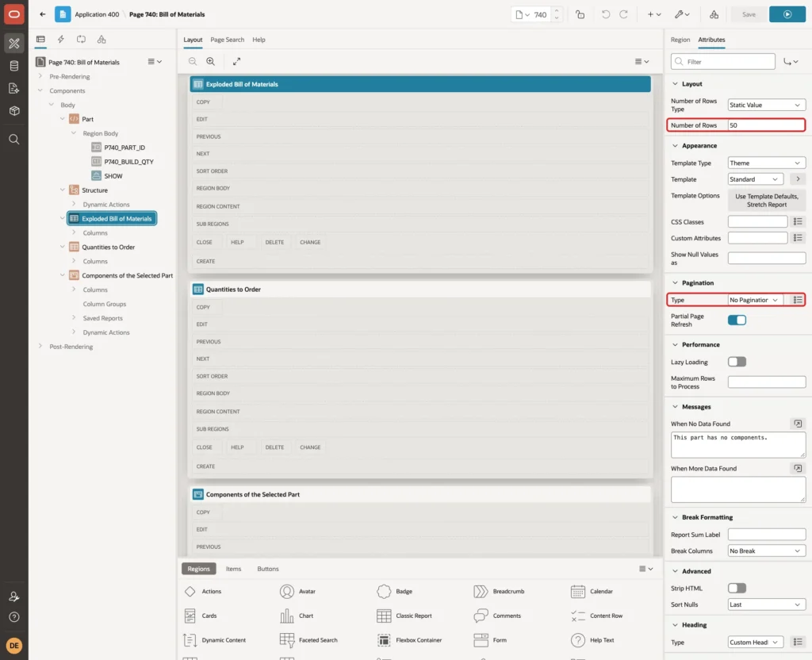Click the Save button
The width and height of the screenshot is (812, 660).
coord(749,14)
